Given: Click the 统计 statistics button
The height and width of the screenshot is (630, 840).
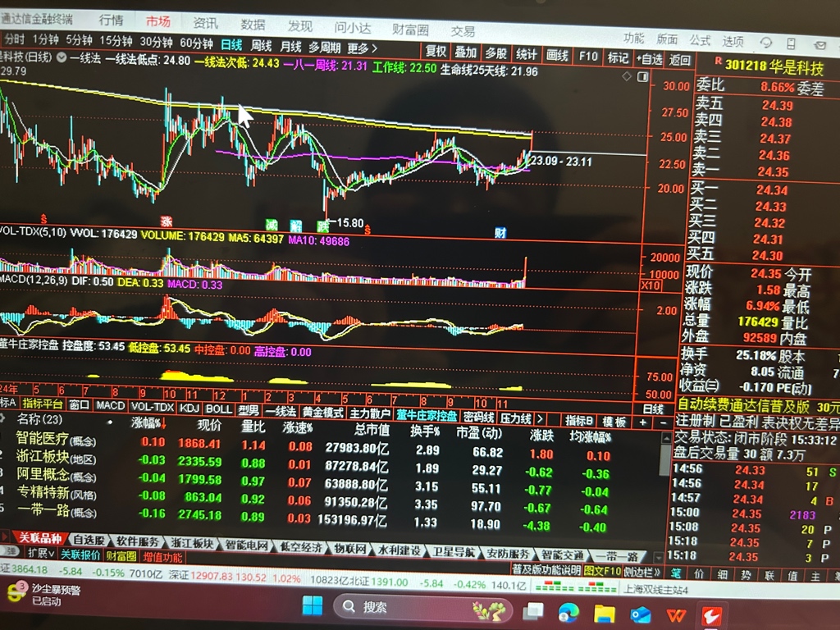Looking at the screenshot, I should (x=526, y=54).
